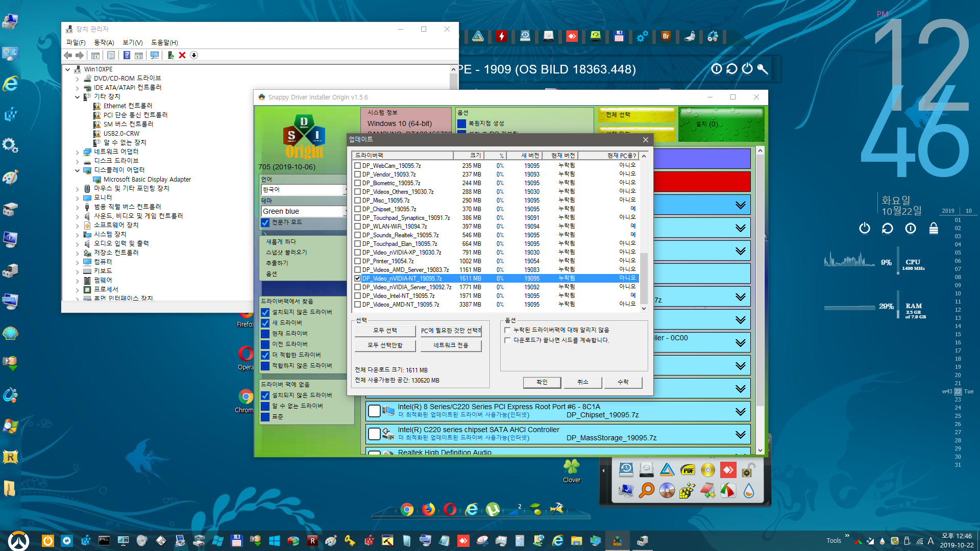Click the 확인 button in update dialog

[542, 382]
